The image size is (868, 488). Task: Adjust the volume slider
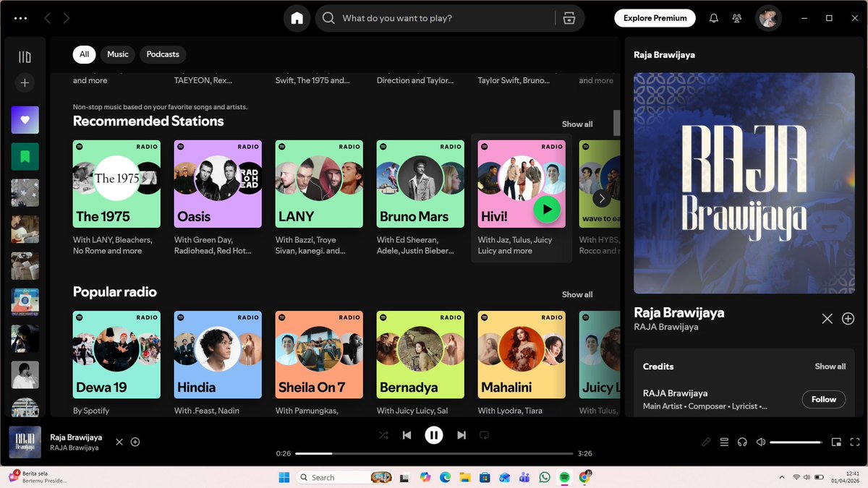(x=796, y=442)
